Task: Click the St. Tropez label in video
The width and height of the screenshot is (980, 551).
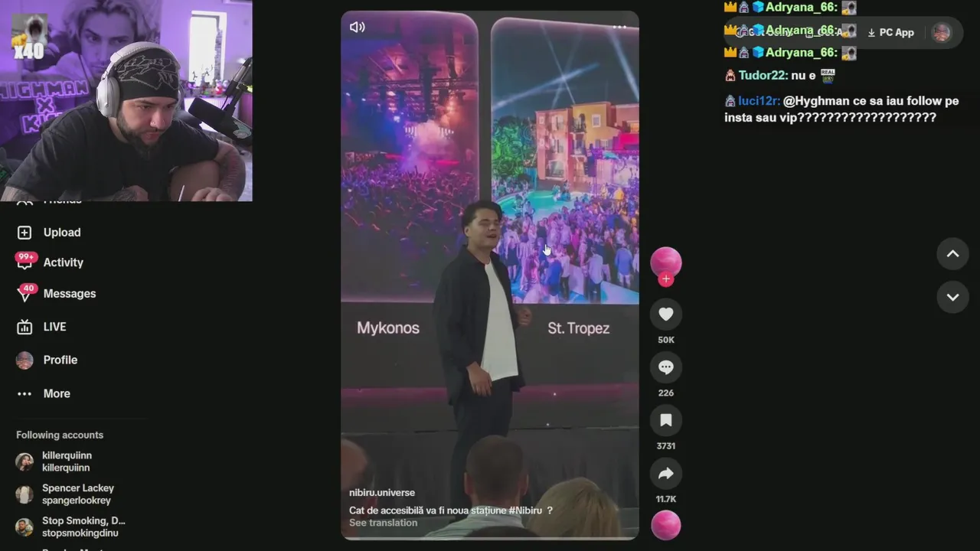Action: (x=579, y=328)
